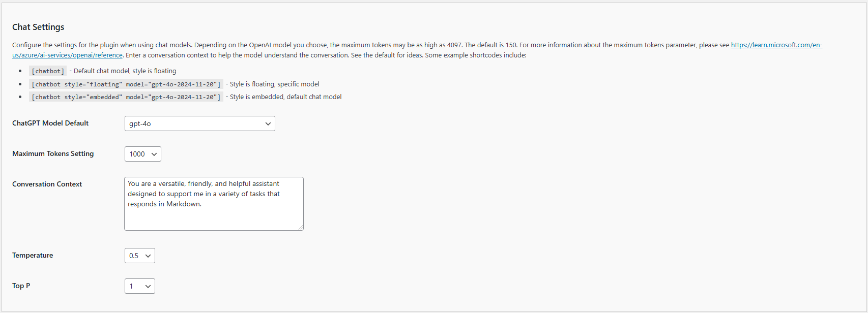The width and height of the screenshot is (868, 313).
Task: Click the Chat Settings heading
Action: (38, 27)
